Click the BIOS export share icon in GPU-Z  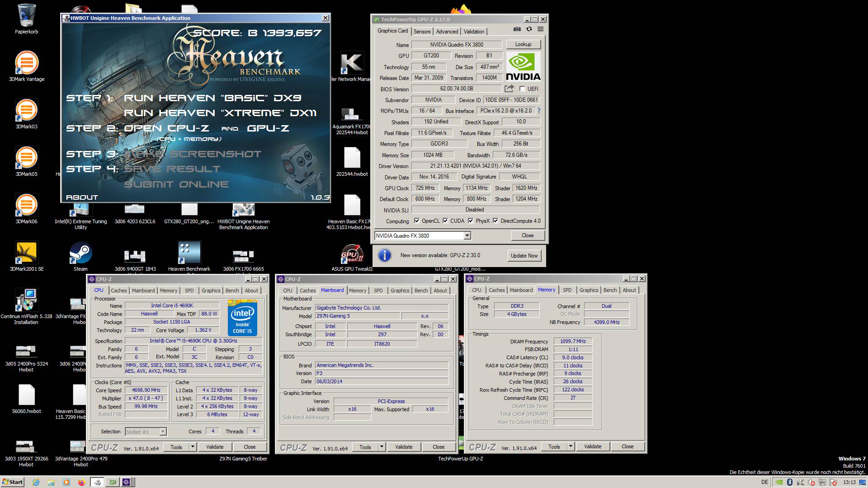pos(509,89)
